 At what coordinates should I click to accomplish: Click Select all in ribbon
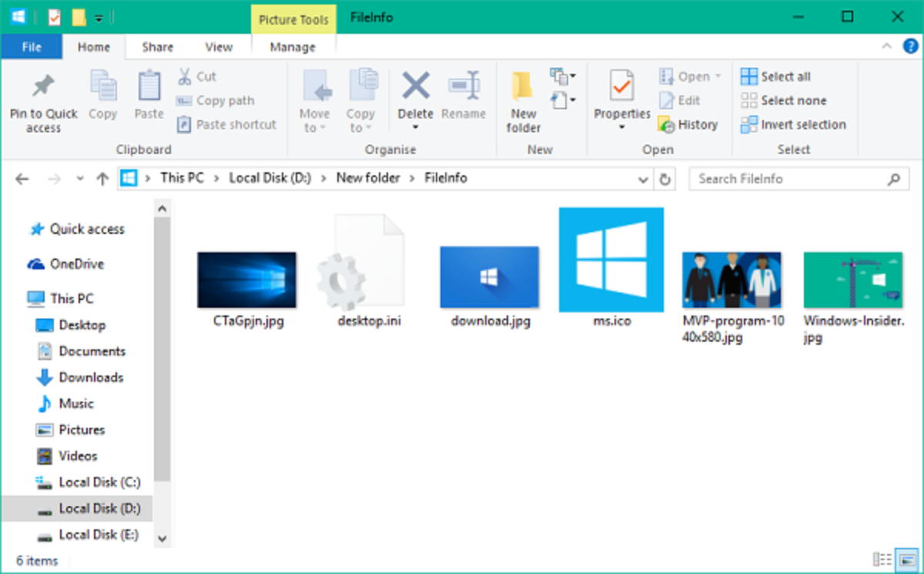tap(775, 76)
